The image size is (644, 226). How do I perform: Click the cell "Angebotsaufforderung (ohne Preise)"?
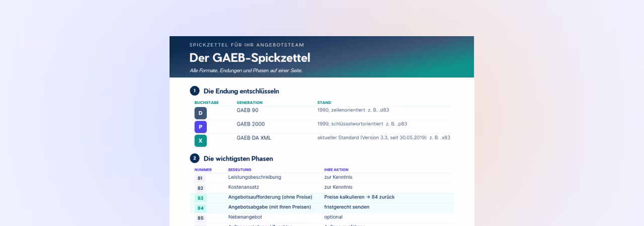270,197
